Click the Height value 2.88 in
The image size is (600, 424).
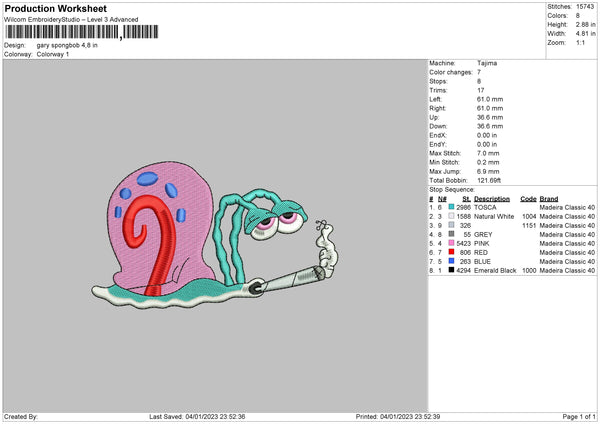(x=586, y=24)
